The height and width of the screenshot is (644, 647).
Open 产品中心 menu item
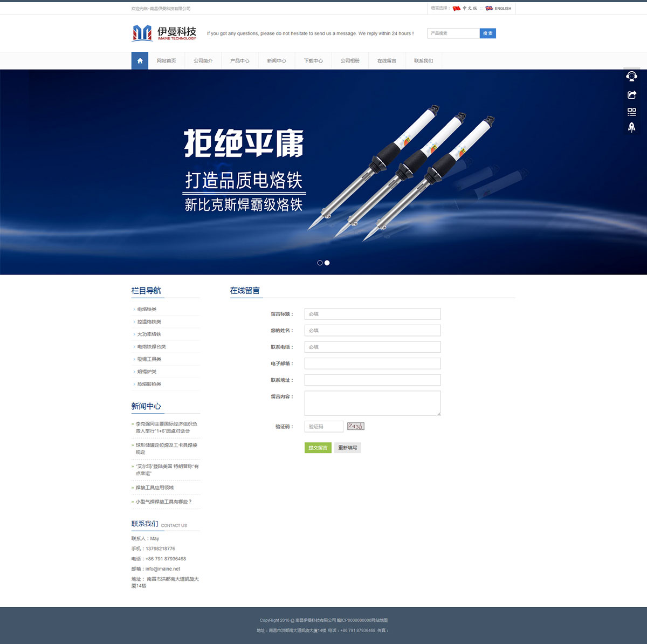click(240, 60)
